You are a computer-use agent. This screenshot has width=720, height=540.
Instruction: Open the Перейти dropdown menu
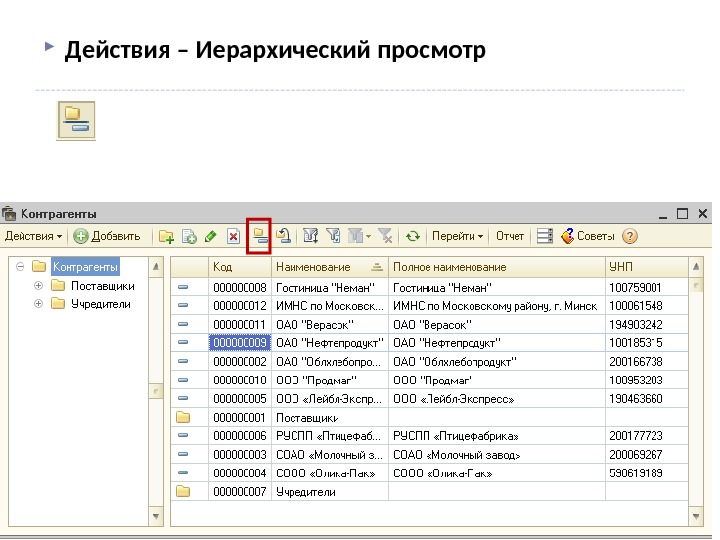[457, 236]
